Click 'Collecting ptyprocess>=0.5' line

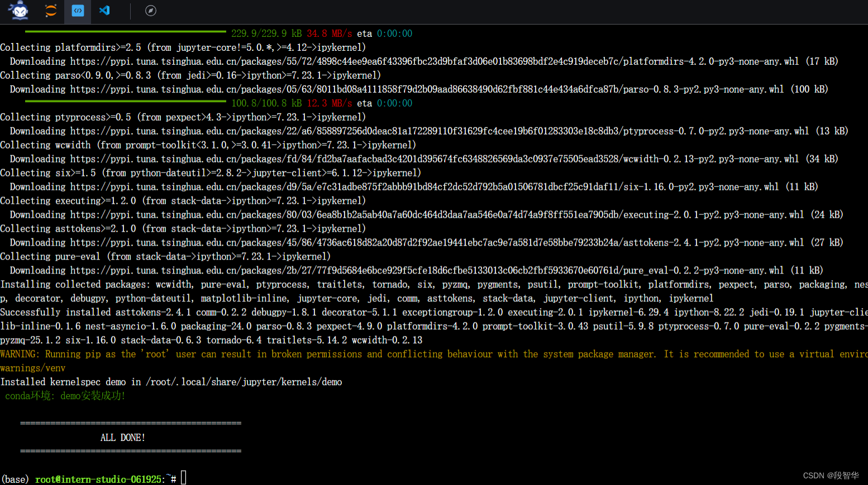[183, 117]
